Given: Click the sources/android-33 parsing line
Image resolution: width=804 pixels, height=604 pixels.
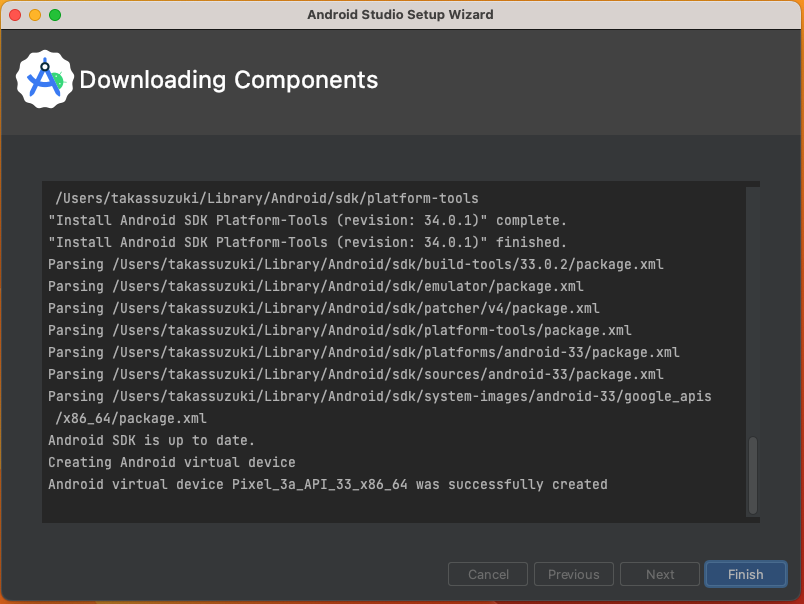Looking at the screenshot, I should [x=355, y=375].
